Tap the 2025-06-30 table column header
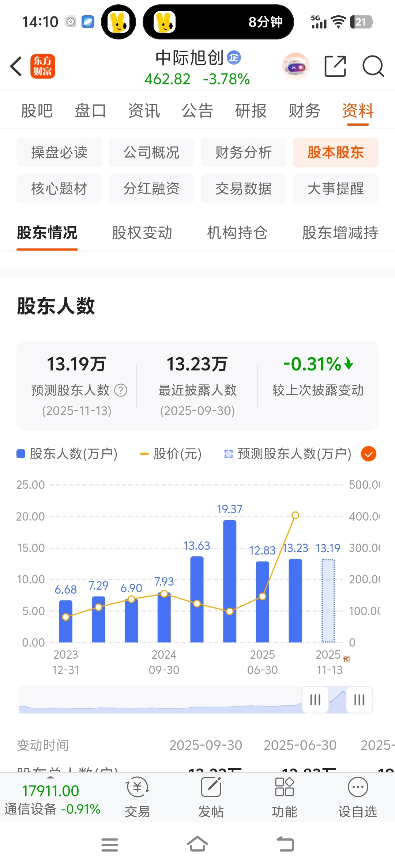This screenshot has height=868, width=395. pos(300,745)
